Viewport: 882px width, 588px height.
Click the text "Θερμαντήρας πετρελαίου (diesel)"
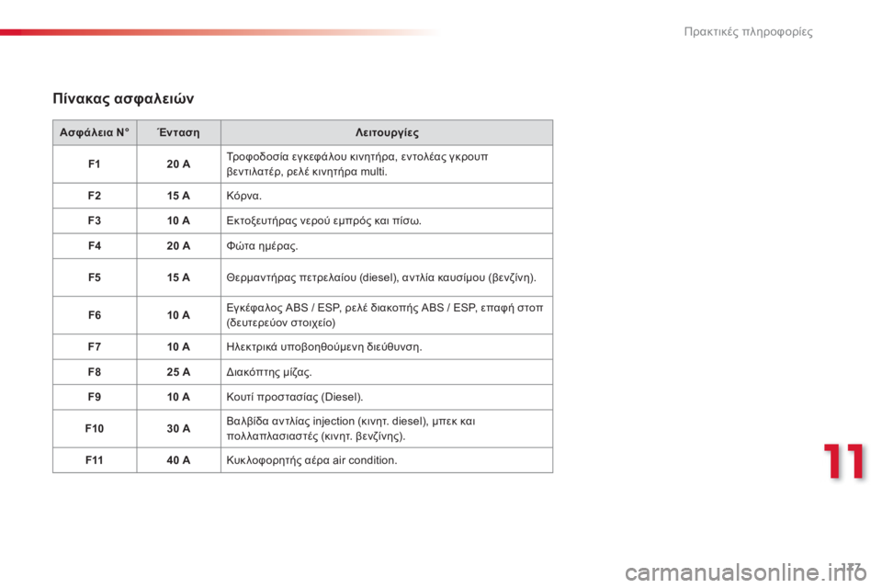[310, 277]
